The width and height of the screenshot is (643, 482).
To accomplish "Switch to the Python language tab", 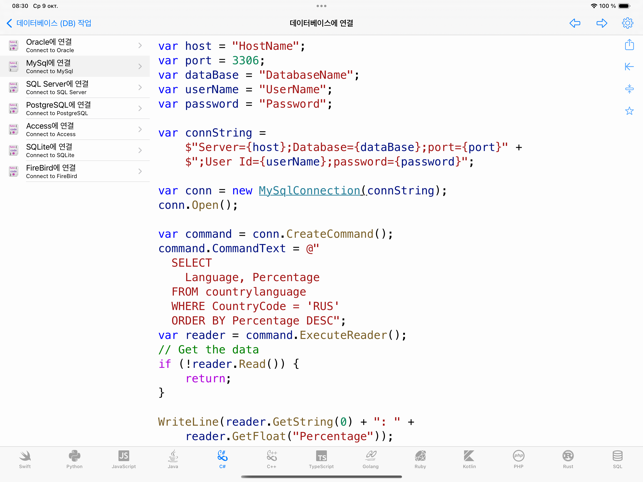I will tap(74, 459).
